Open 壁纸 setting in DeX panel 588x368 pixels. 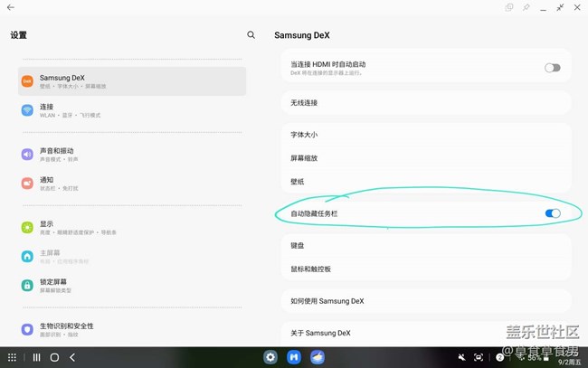pyautogui.click(x=425, y=182)
